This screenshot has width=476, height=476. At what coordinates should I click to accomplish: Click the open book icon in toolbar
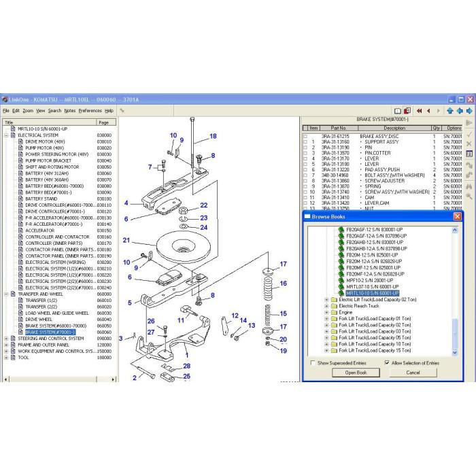[x=397, y=111]
